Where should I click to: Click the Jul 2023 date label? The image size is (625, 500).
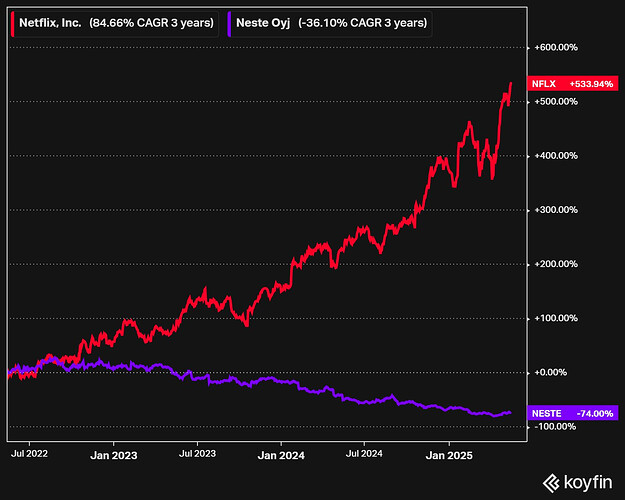[197, 454]
